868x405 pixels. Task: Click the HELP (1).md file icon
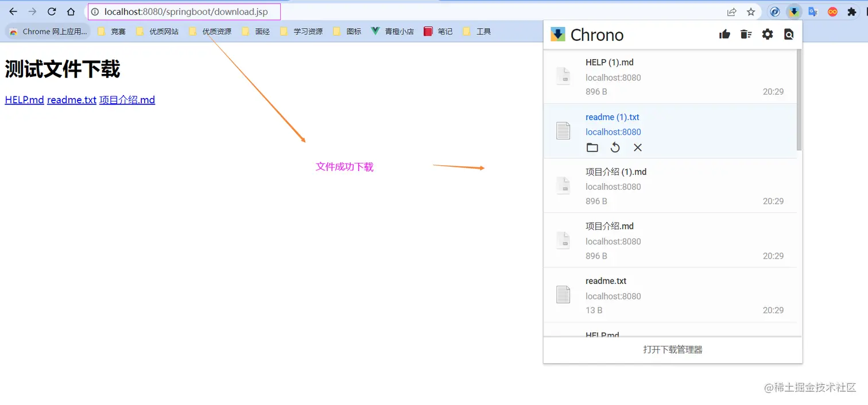click(x=563, y=76)
